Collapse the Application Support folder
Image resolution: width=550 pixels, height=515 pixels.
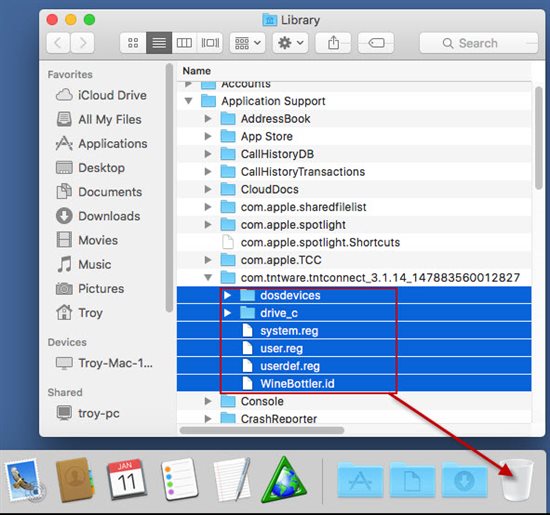tap(188, 101)
